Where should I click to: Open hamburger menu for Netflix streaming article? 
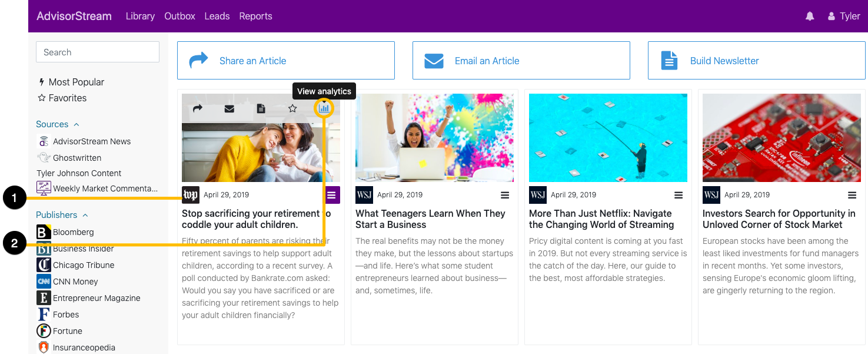679,195
